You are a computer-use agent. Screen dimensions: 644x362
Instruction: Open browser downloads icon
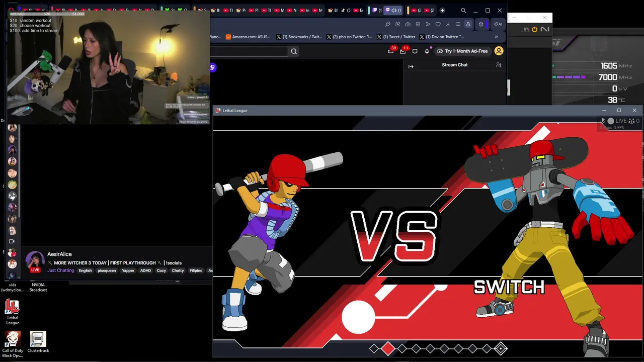click(x=448, y=24)
